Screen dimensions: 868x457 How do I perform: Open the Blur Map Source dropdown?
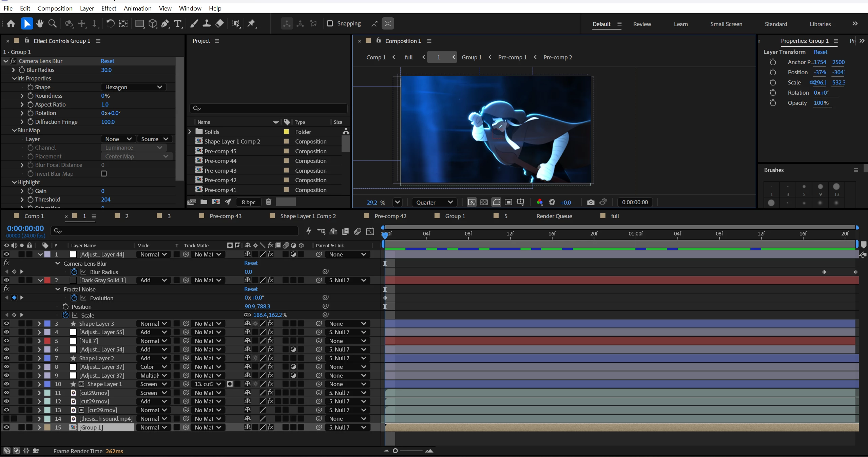pyautogui.click(x=155, y=139)
